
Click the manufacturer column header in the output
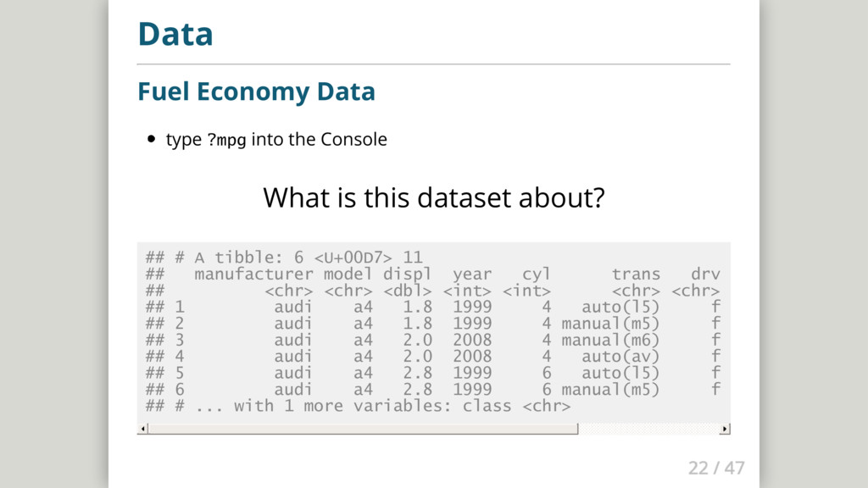pyautogui.click(x=253, y=274)
